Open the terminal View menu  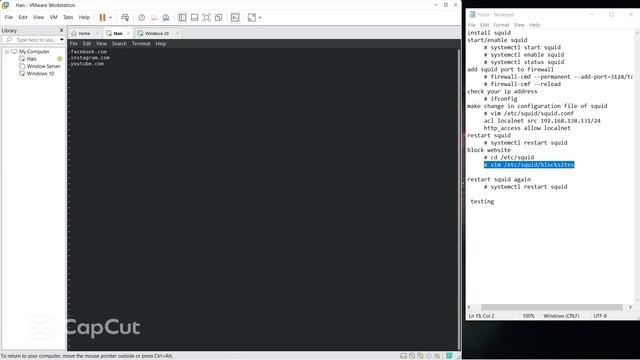tap(101, 44)
